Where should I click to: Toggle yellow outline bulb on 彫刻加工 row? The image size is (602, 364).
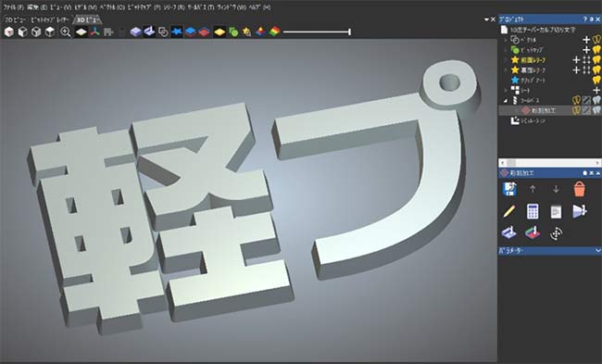tap(576, 110)
